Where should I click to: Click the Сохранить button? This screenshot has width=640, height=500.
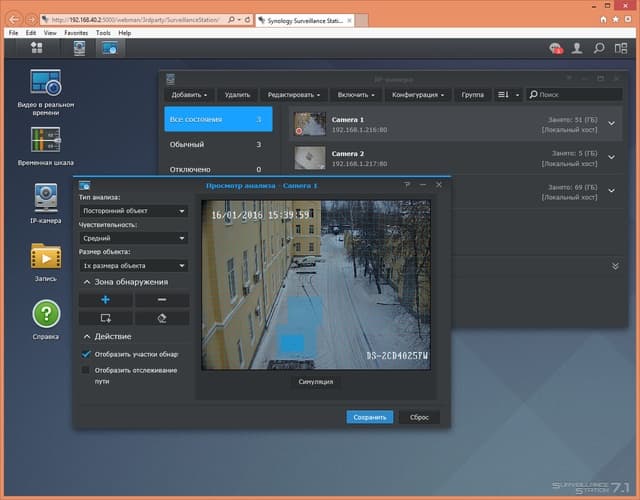[369, 417]
